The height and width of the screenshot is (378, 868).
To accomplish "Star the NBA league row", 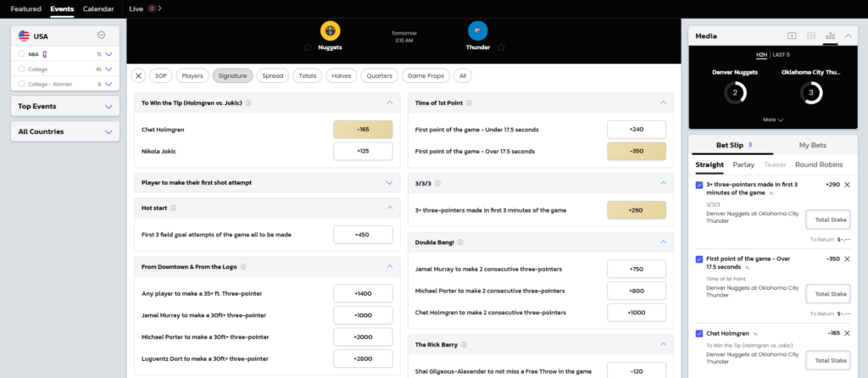I will 21,54.
